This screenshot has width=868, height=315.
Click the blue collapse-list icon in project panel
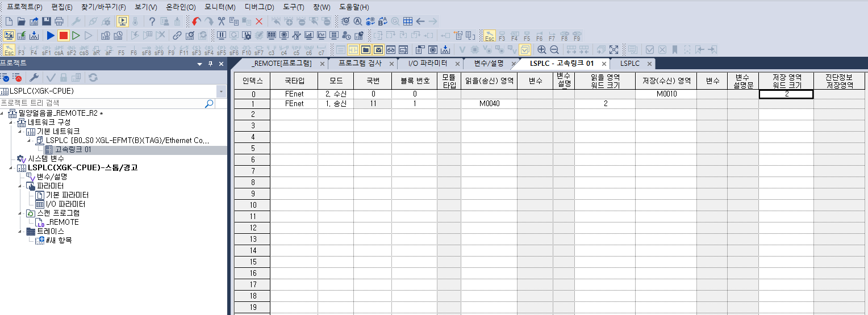point(5,78)
